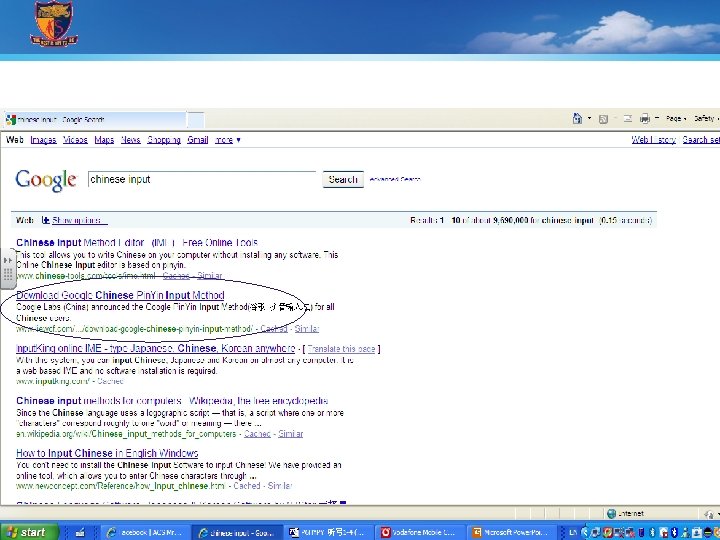Open Similar link for chinese-tools.com result

point(209,276)
